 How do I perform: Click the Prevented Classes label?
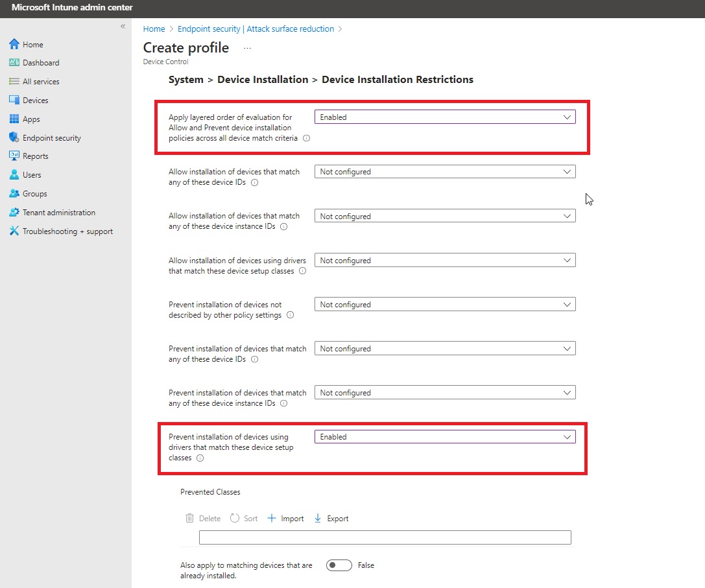pos(210,492)
